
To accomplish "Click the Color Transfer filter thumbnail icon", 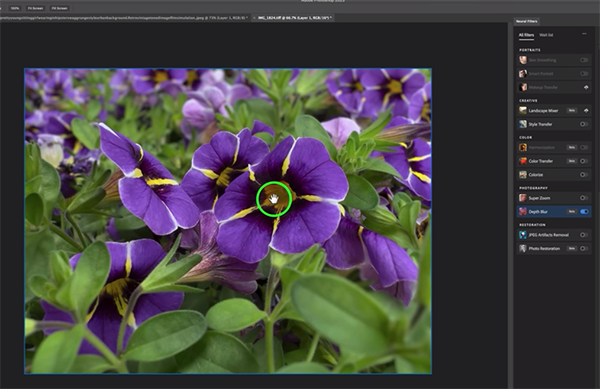I will pyautogui.click(x=523, y=161).
